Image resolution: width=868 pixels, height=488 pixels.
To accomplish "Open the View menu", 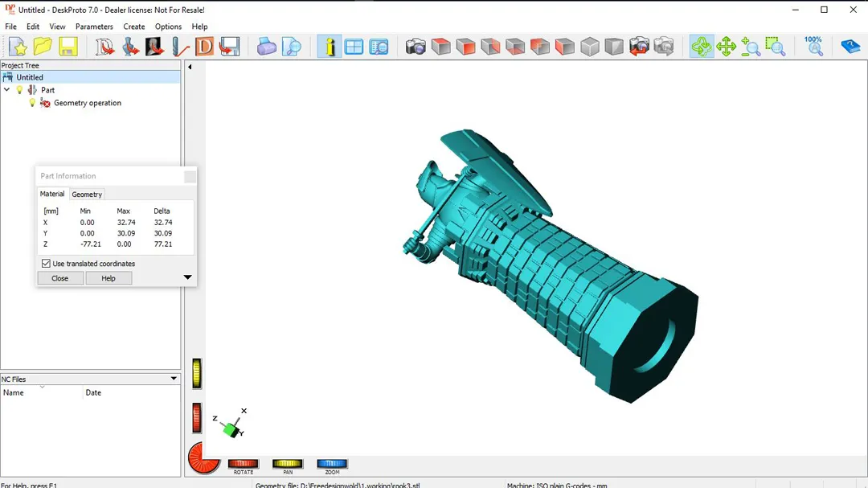I will (57, 26).
